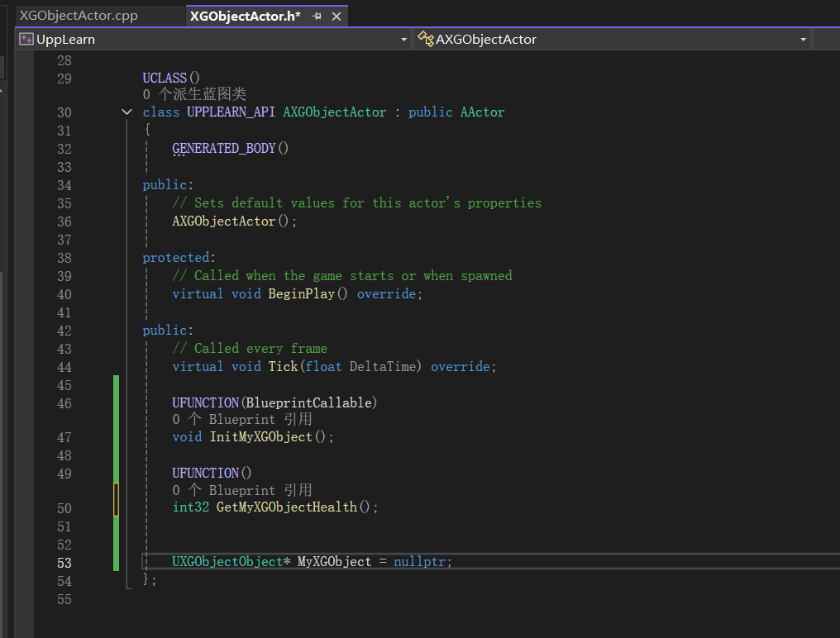Click the DeltaTime parameter
This screenshot has height=638, width=840.
tap(383, 366)
